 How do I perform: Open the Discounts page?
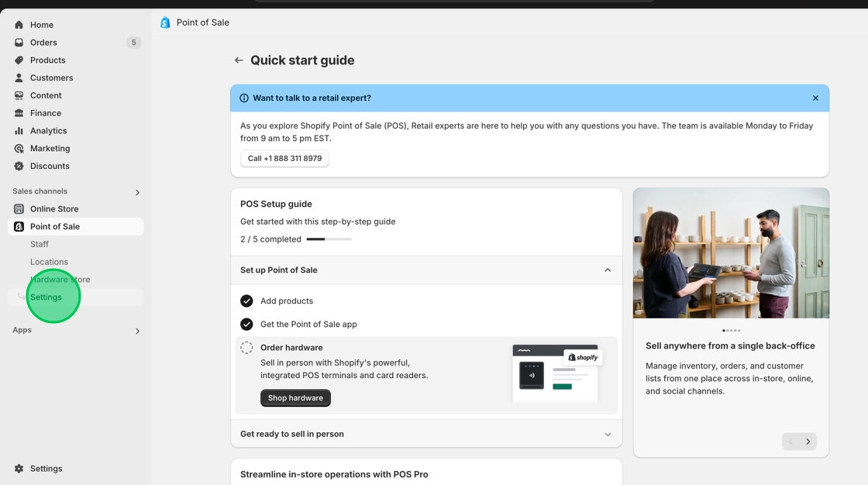[50, 166]
